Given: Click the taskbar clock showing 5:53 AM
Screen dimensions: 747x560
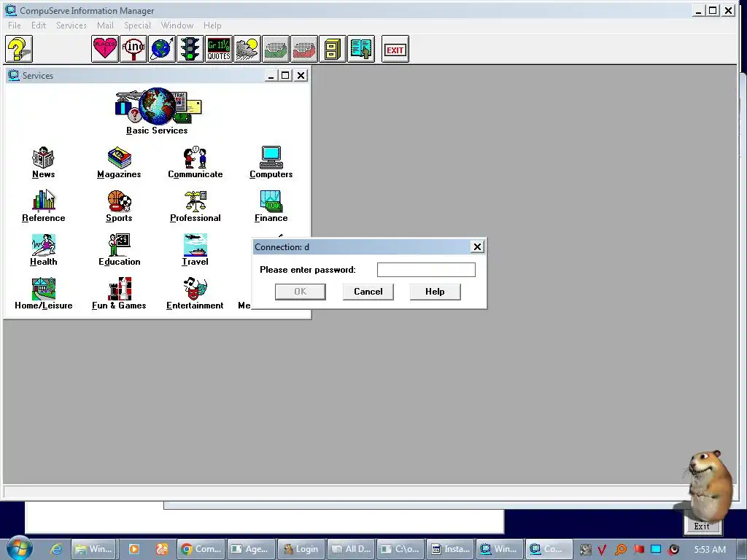Looking at the screenshot, I should click(x=710, y=550).
